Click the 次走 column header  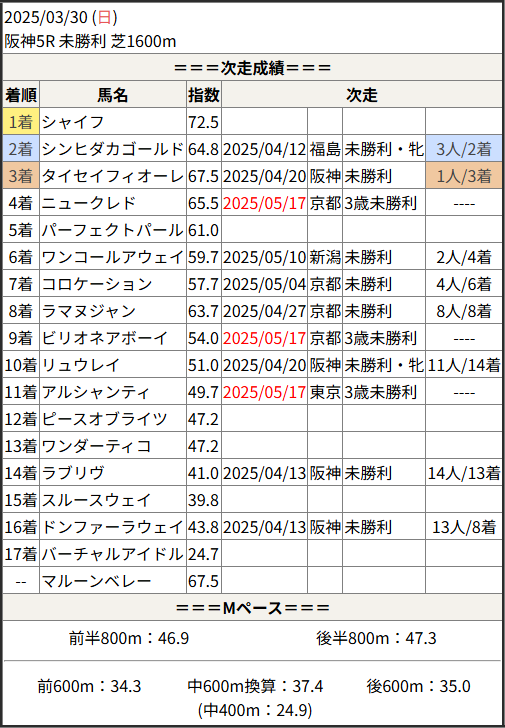[x=362, y=95]
